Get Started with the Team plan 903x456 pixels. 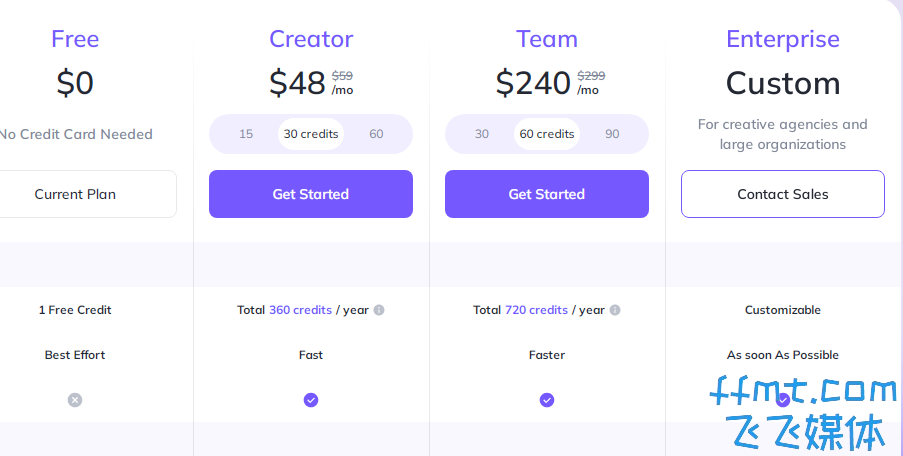pyautogui.click(x=547, y=194)
